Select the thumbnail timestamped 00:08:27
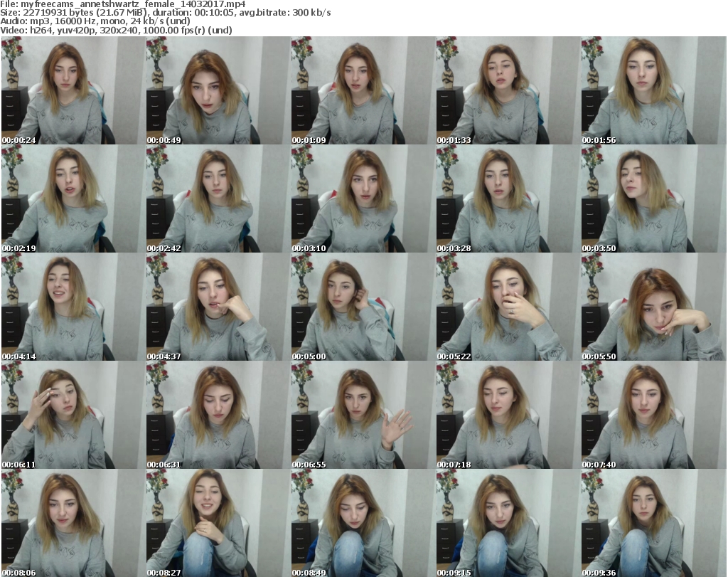The image size is (728, 577). point(218,523)
